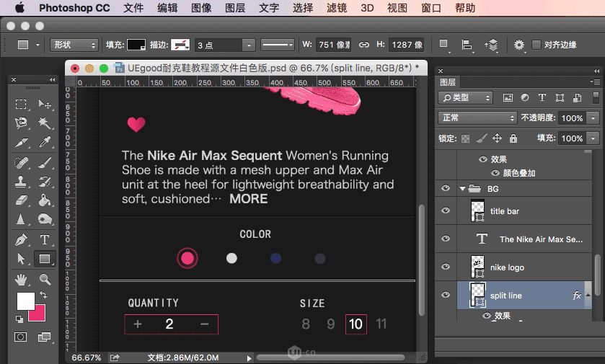
Task: Click the 填充 fill color swatch
Action: coord(136,45)
